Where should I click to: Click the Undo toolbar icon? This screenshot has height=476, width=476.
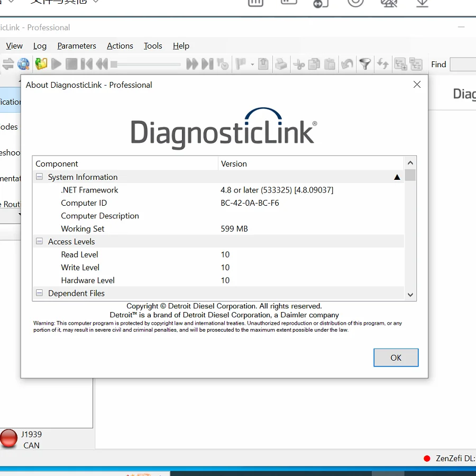click(x=347, y=64)
